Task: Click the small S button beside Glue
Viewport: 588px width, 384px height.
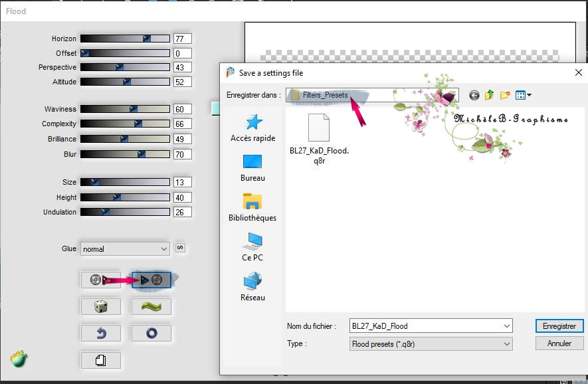Action: pos(180,248)
